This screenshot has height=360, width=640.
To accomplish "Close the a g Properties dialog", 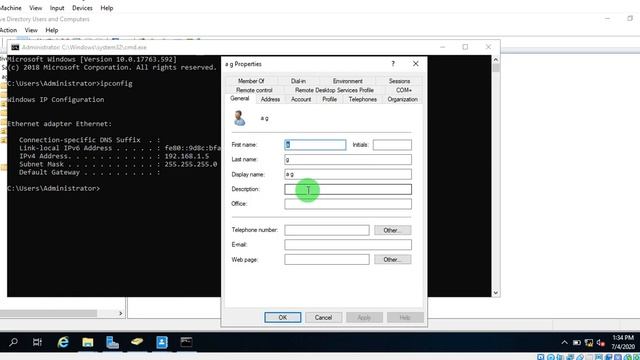I will (x=416, y=64).
